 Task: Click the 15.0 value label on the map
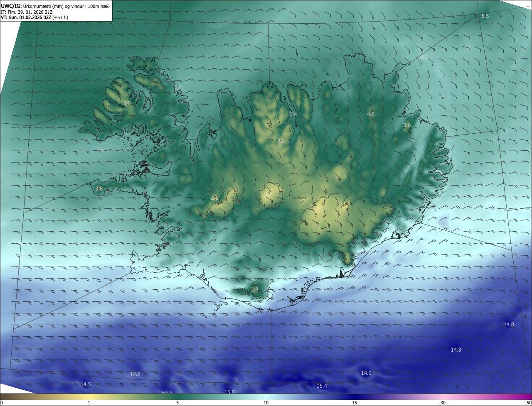pos(230,391)
